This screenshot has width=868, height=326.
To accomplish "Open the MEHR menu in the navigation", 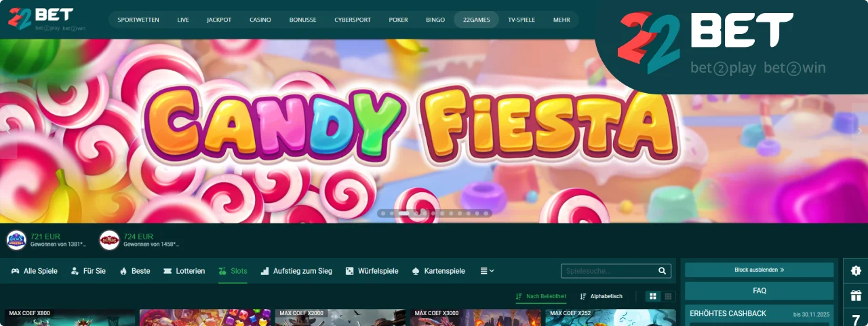I will [561, 20].
